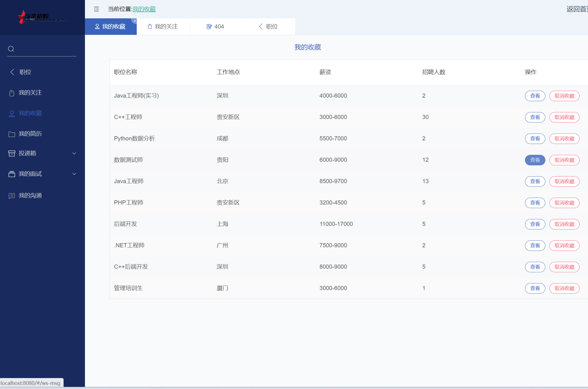The width and height of the screenshot is (588, 389).
Task: Click the 我的沟通 chat message icon
Action: pos(12,196)
